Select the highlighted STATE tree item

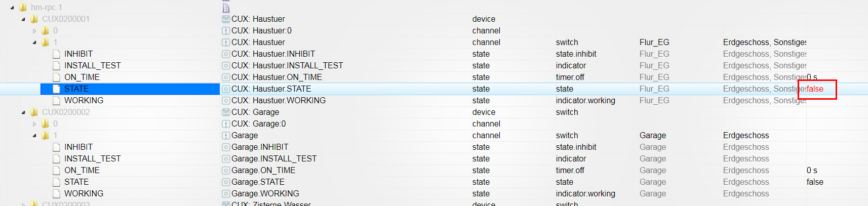76,89
